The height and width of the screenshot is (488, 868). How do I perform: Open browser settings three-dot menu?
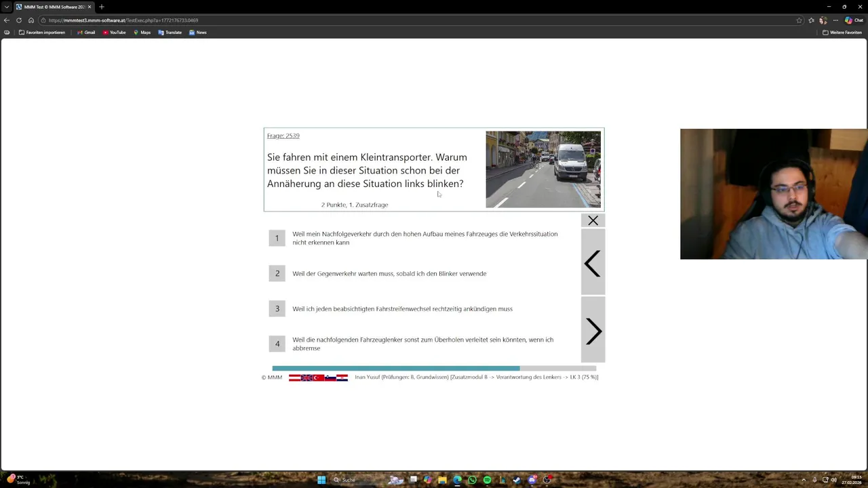835,20
